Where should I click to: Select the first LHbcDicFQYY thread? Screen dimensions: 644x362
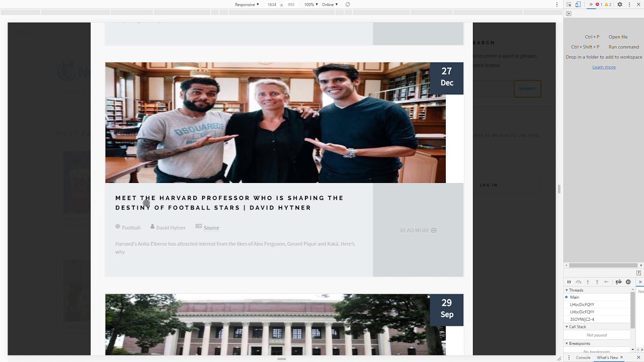coord(598,305)
